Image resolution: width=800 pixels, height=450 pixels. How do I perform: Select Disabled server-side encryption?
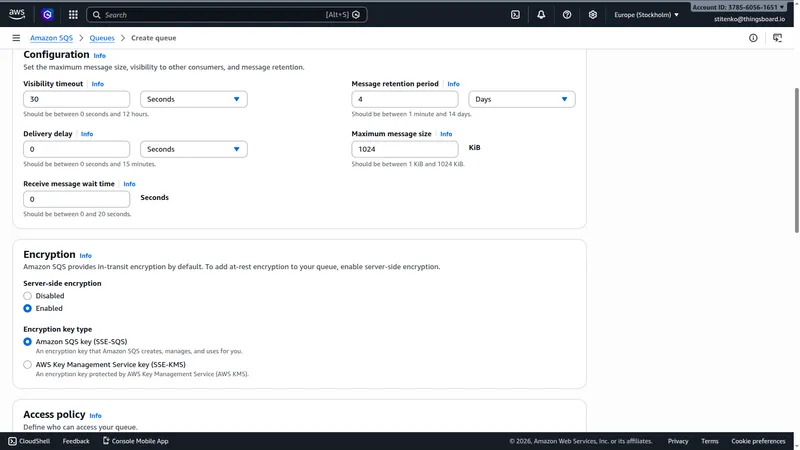pos(28,296)
